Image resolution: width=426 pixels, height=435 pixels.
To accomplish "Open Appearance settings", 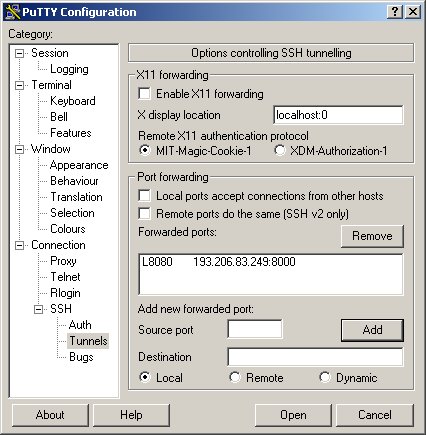I will (79, 165).
